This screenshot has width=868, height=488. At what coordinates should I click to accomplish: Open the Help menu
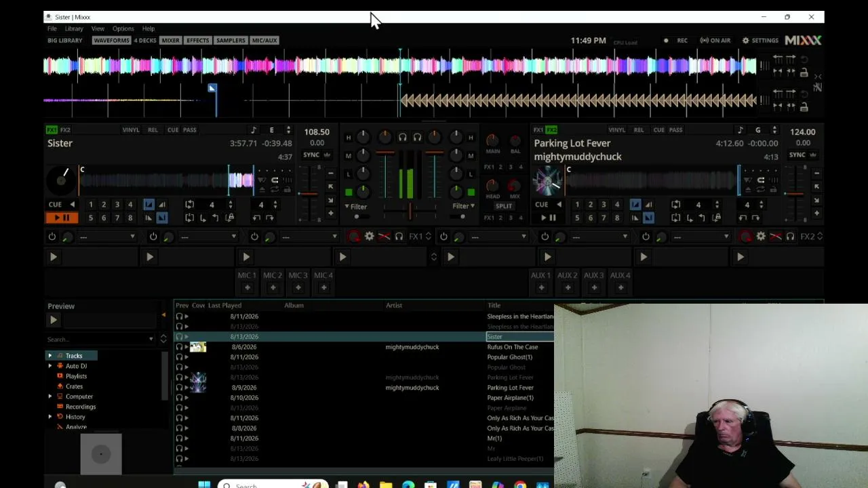(149, 28)
